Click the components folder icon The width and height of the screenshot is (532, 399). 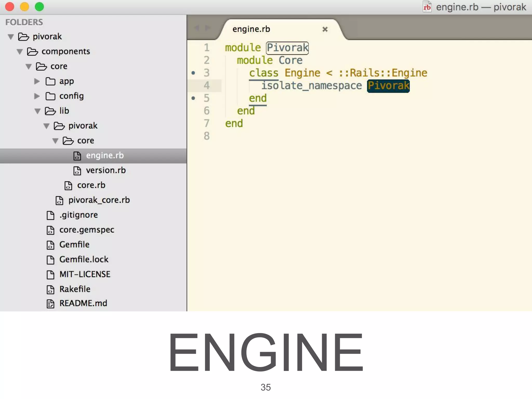[x=32, y=51]
